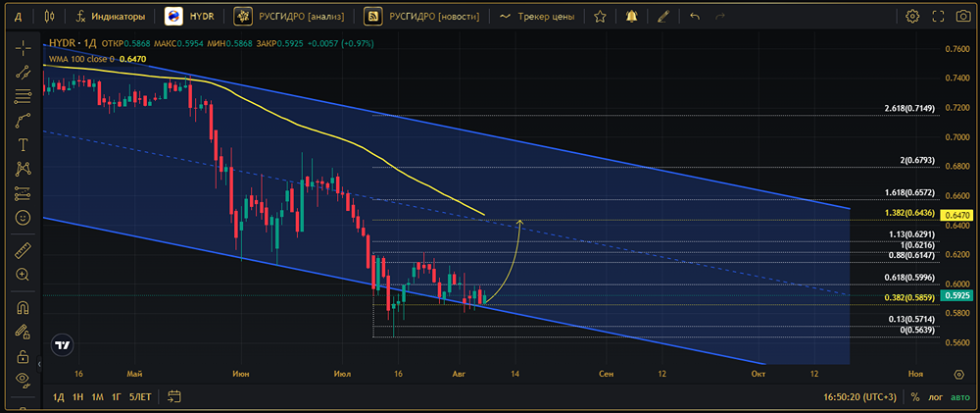This screenshot has height=413, width=980.
Task: Toggle magnet mode
Action: (24, 308)
